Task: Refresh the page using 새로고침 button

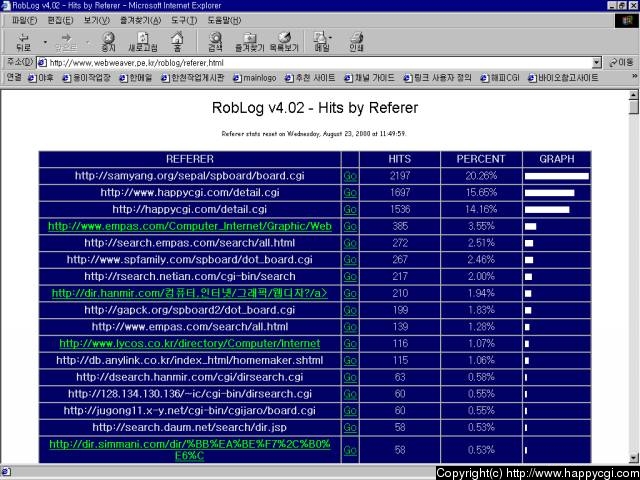Action: click(x=143, y=42)
